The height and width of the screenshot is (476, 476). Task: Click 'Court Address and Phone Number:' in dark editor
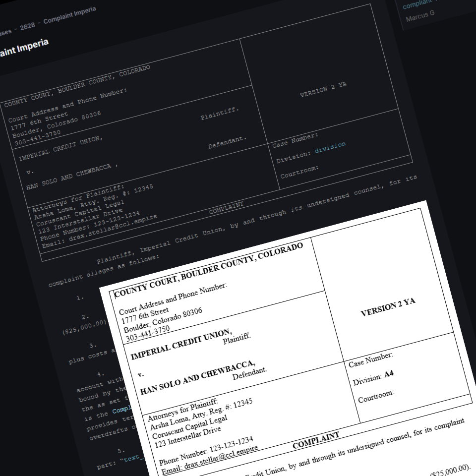(x=67, y=105)
